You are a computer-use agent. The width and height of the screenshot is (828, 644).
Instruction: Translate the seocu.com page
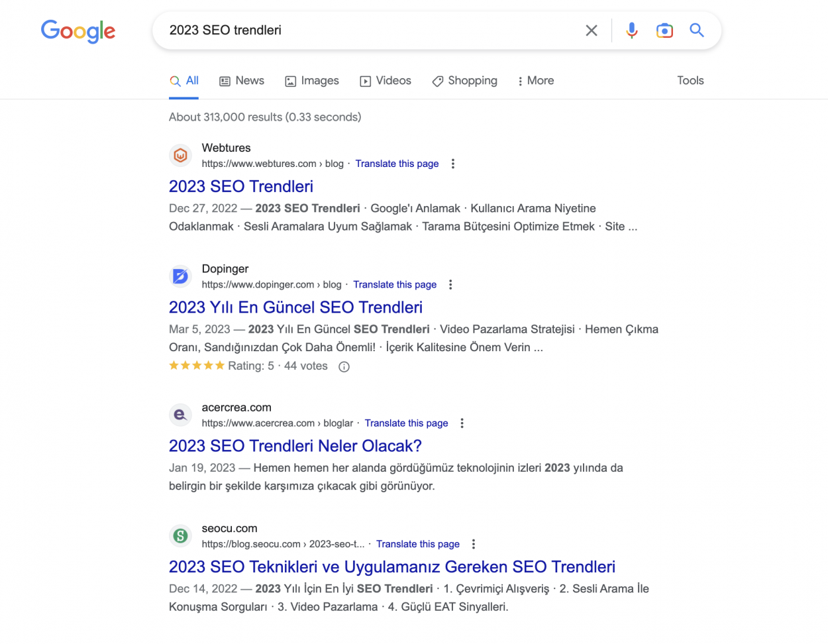417,544
